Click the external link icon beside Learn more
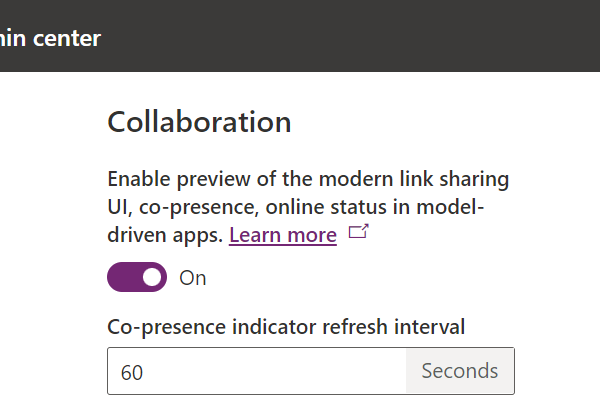This screenshot has width=600, height=404. pyautogui.click(x=358, y=233)
